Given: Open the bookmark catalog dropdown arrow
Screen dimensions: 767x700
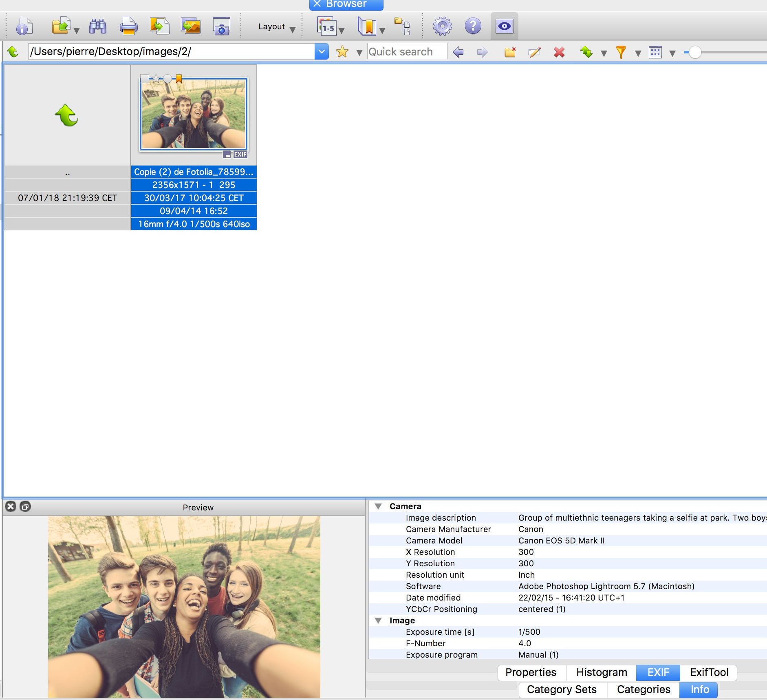Looking at the screenshot, I should tap(382, 30).
